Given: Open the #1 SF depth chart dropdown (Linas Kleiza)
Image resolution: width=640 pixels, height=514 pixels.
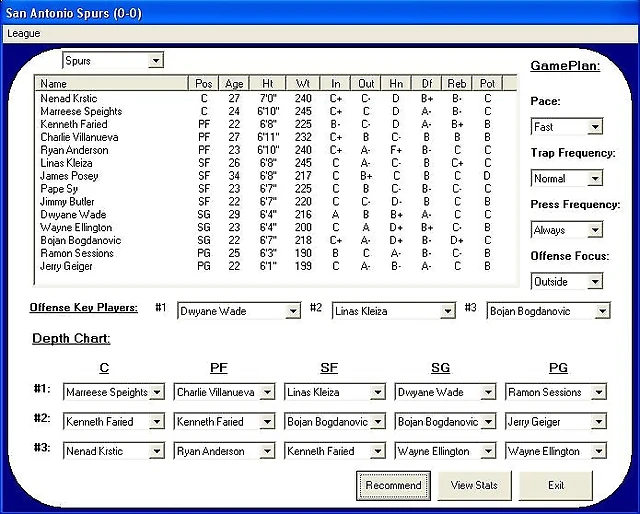Looking at the screenshot, I should click(x=335, y=392).
